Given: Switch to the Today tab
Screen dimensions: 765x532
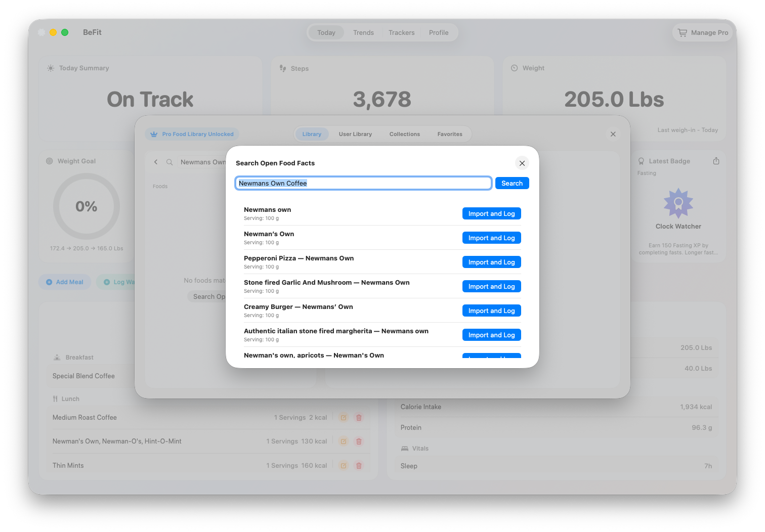Looking at the screenshot, I should click(326, 32).
